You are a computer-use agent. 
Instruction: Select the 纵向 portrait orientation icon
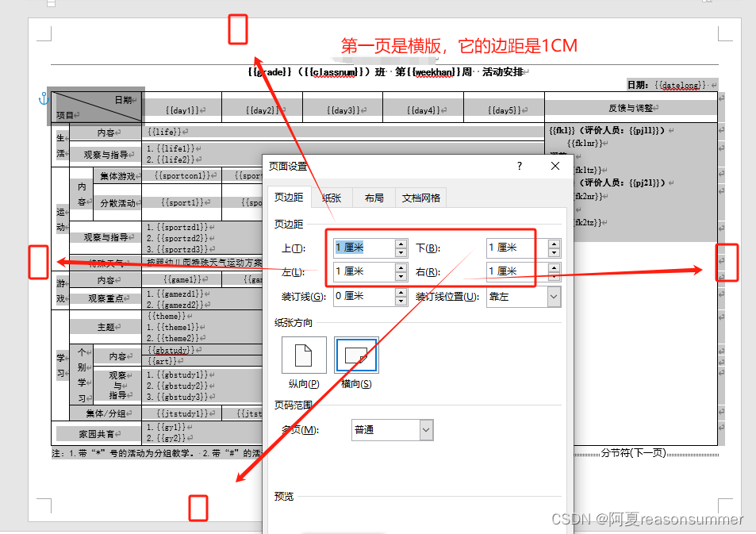click(x=305, y=354)
